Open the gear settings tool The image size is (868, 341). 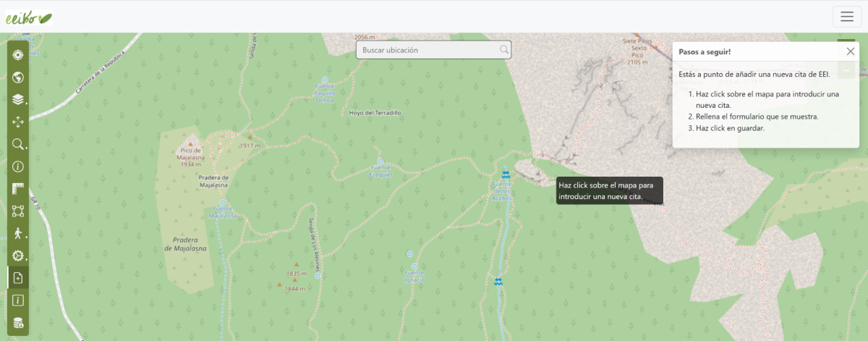(x=18, y=256)
